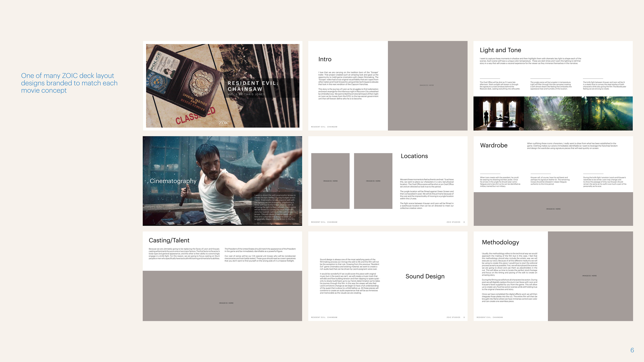Click the Casting/Talent image placeholder
The height and width of the screenshot is (362, 644).
coord(222,296)
